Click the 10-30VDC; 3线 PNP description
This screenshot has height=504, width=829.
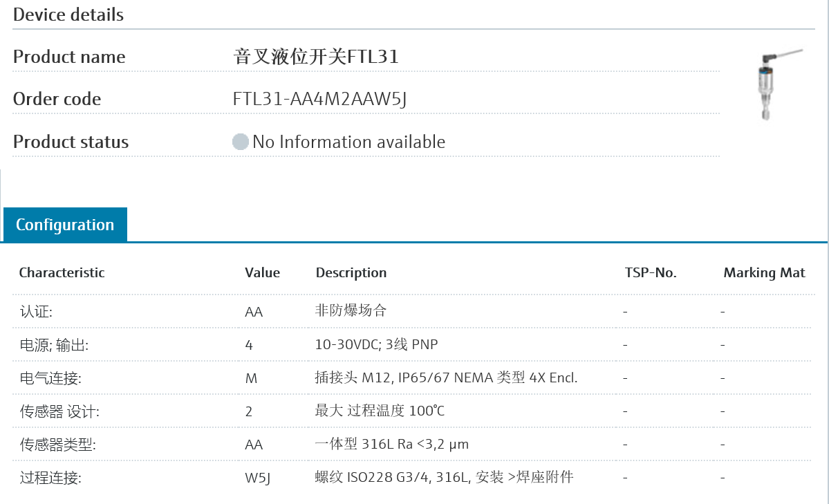click(x=376, y=344)
